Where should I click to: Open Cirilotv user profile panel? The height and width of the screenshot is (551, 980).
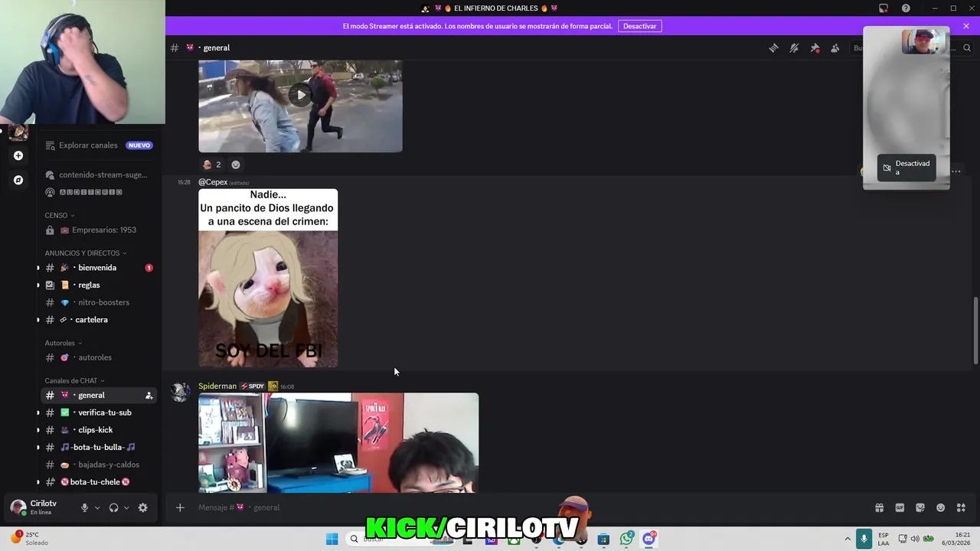pyautogui.click(x=43, y=507)
